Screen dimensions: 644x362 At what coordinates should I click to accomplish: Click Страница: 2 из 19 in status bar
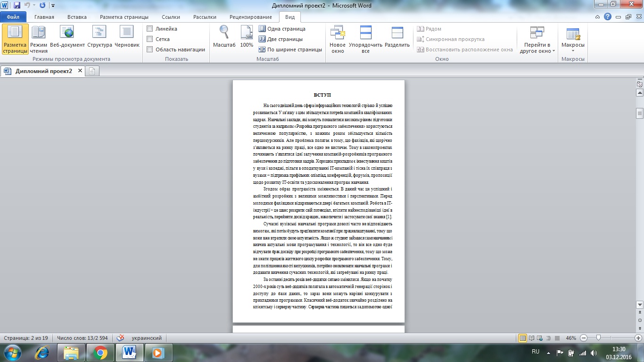[25, 338]
